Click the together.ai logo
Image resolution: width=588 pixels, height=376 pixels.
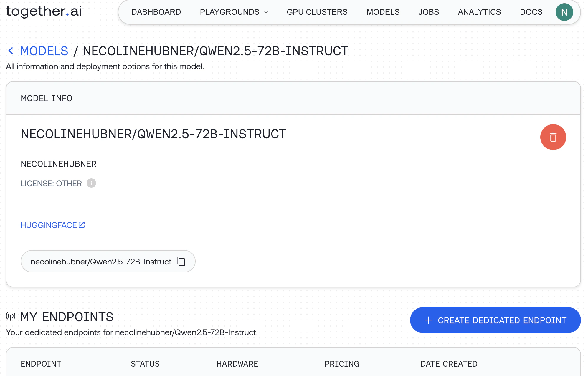click(x=44, y=11)
